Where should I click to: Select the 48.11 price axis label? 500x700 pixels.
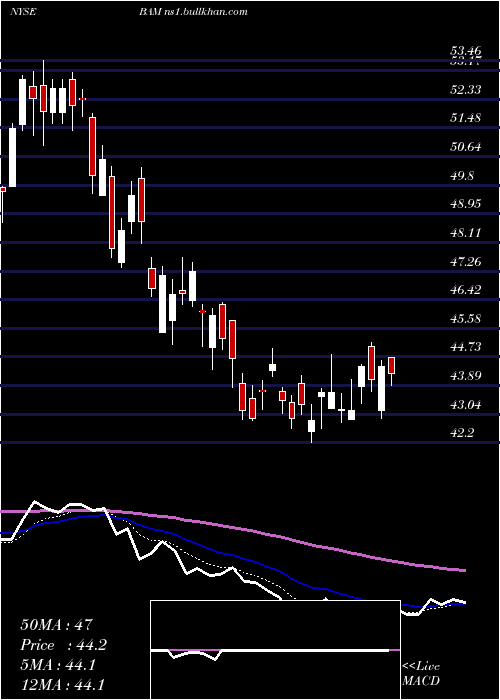466,233
